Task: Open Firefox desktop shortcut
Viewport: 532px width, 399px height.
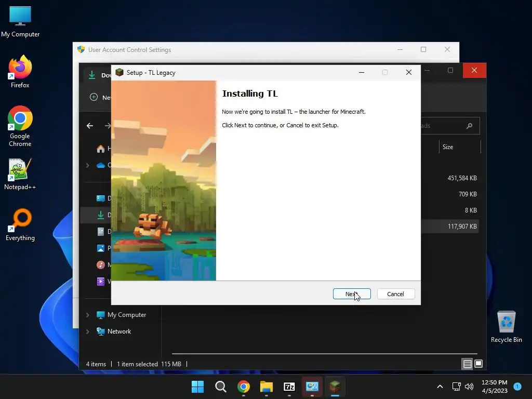Action: 20,72
